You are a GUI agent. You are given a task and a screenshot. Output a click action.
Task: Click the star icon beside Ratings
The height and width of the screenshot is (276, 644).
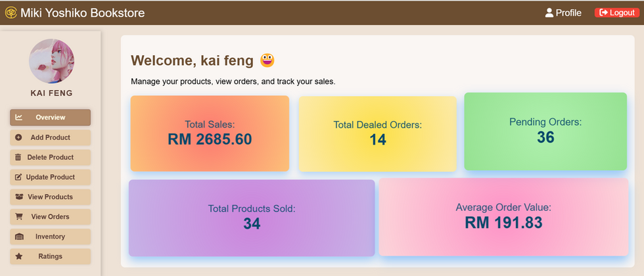19,256
